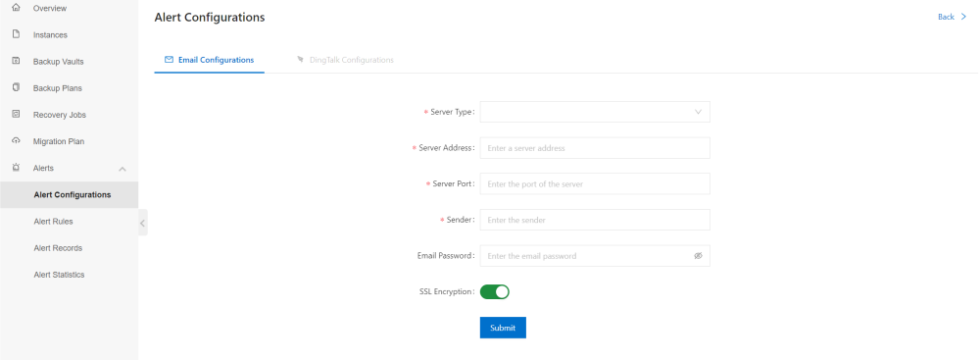Click the DingTalk icon on the tab
This screenshot has width=980, height=360.
tap(301, 60)
